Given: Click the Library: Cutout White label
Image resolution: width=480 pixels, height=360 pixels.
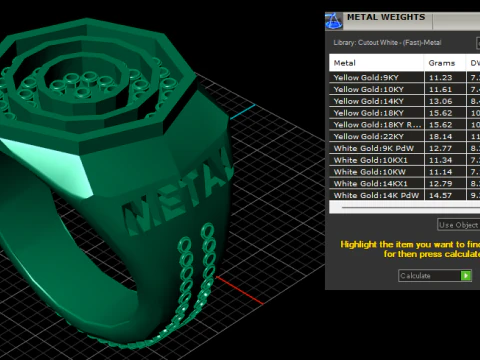Looking at the screenshot, I should coord(387,43).
